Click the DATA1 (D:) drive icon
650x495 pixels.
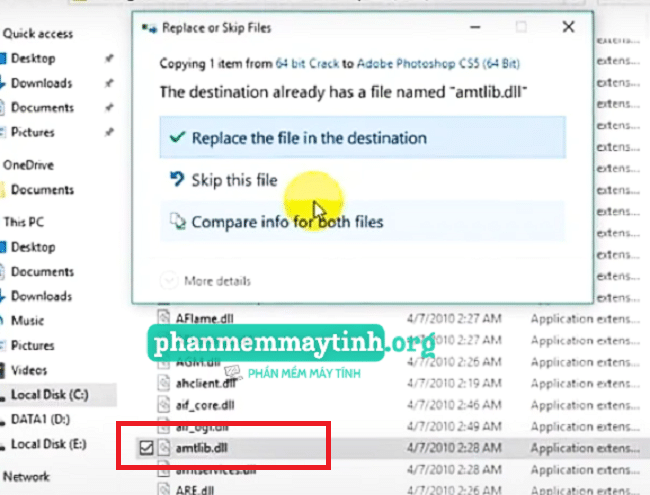tap(4, 420)
